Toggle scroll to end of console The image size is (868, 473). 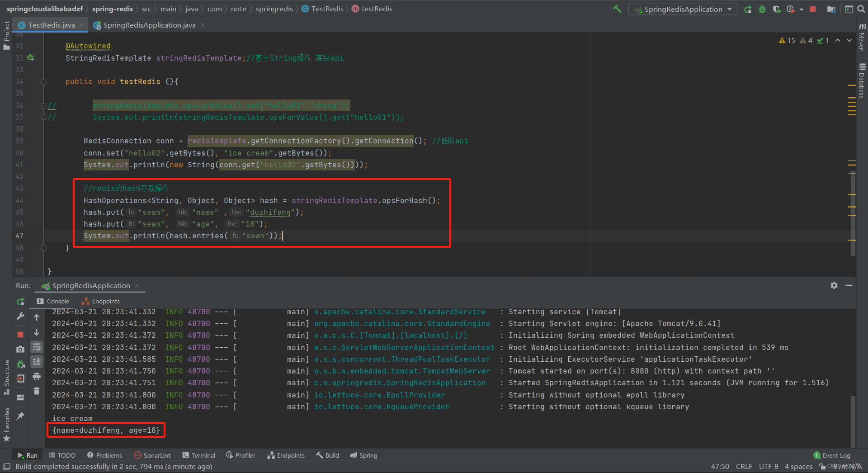(37, 361)
